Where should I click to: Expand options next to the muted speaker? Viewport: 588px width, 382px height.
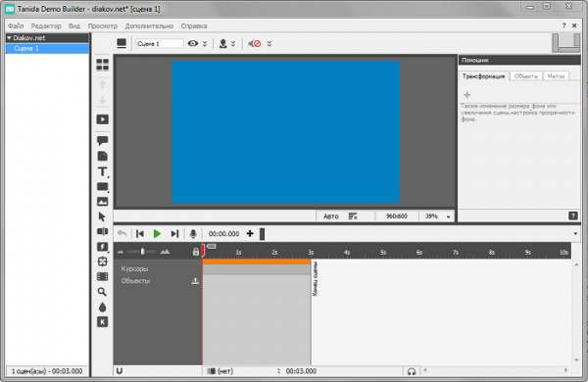pyautogui.click(x=269, y=44)
